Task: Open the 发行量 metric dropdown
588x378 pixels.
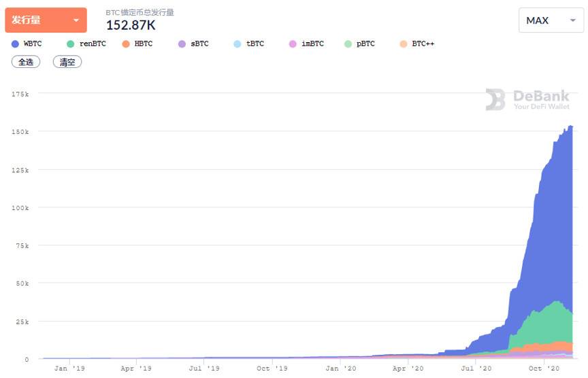Action: [46, 20]
